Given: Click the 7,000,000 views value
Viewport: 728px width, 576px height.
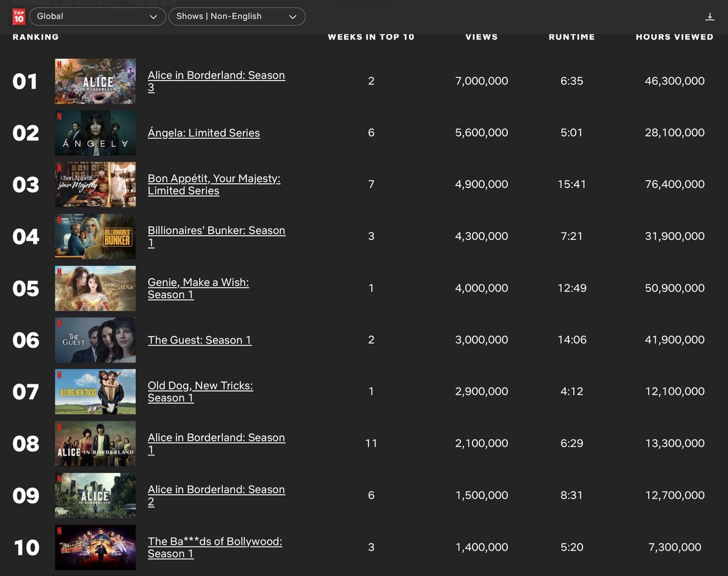Looking at the screenshot, I should [x=482, y=81].
